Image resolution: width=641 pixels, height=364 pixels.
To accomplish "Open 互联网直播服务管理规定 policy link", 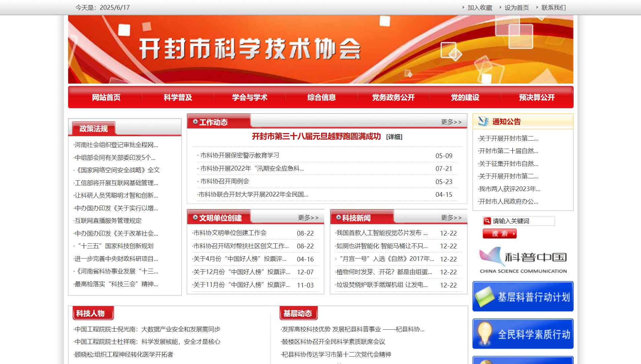I will pos(108,221).
